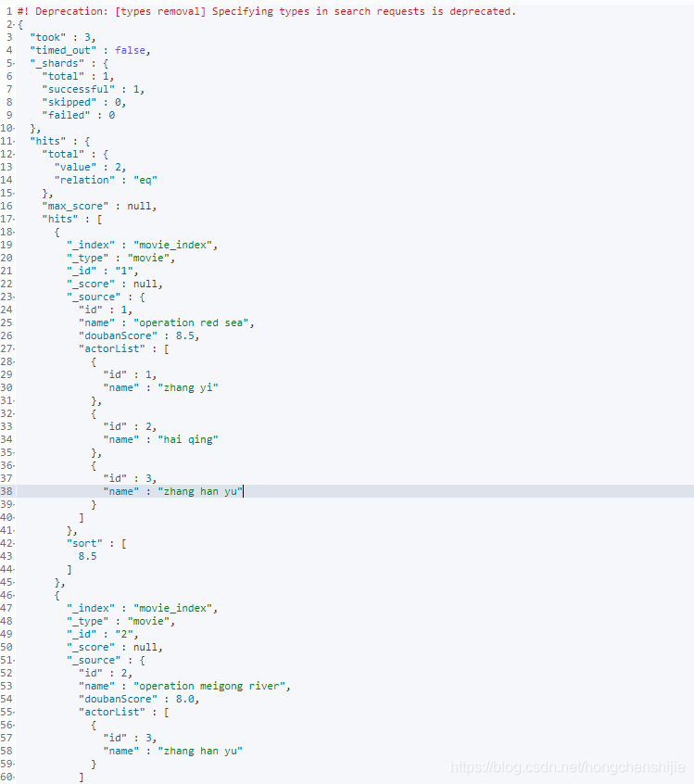694x784 pixels.
Task: Click "zhang han yu" on highlighted line 38
Action: tap(200, 491)
